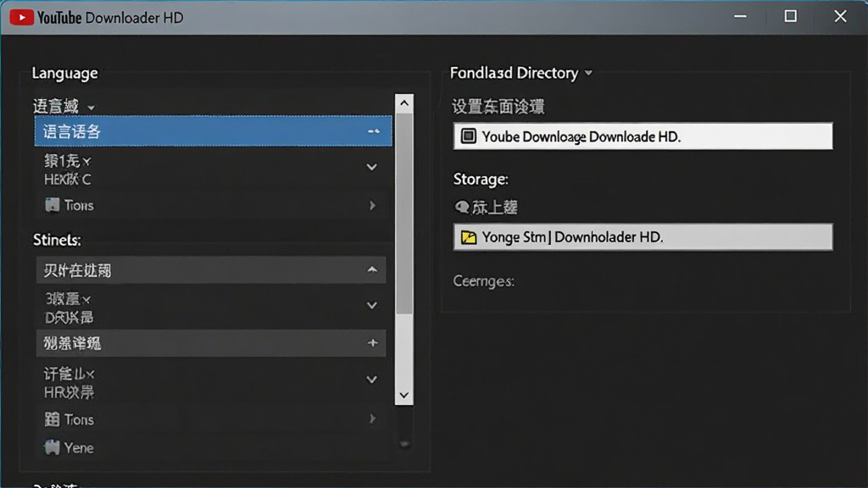Click the second gray header row with plus
The height and width of the screenshot is (488, 868).
tap(211, 343)
